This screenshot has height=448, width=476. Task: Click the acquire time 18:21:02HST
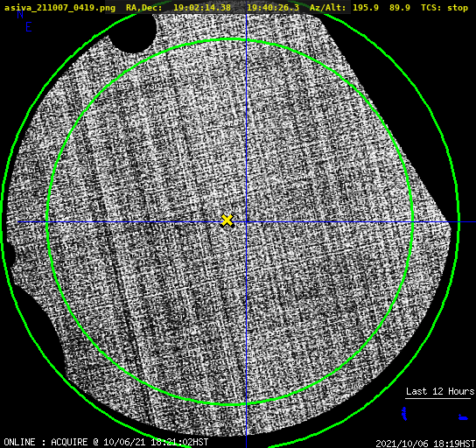click(179, 442)
